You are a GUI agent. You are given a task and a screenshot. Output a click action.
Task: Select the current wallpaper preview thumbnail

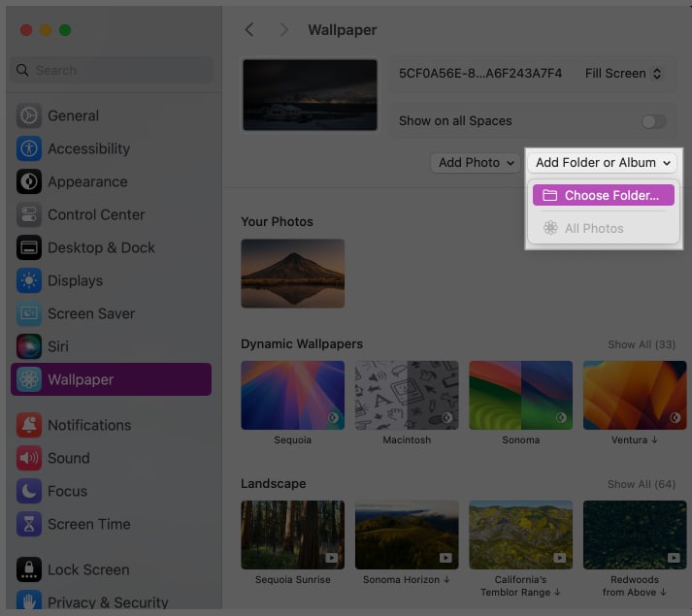pos(310,95)
